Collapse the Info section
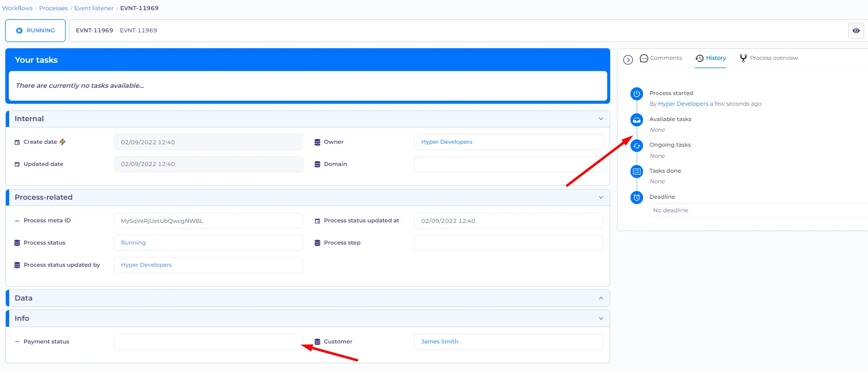The image size is (868, 370). 601,318
